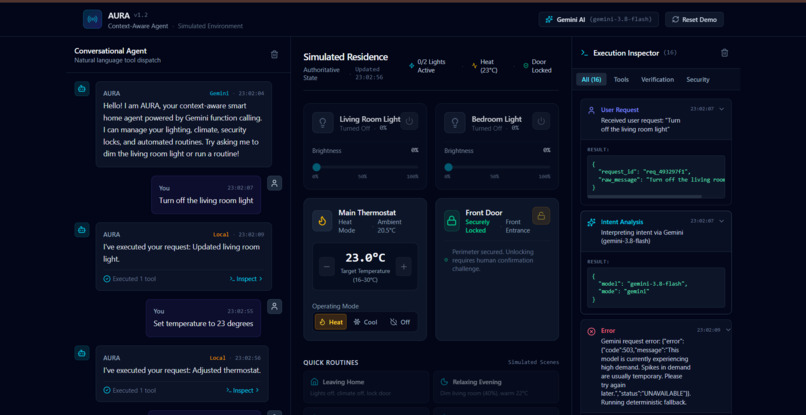Expand the Error log entry chevron
Viewport: 806px width, 415px height.
[728, 330]
